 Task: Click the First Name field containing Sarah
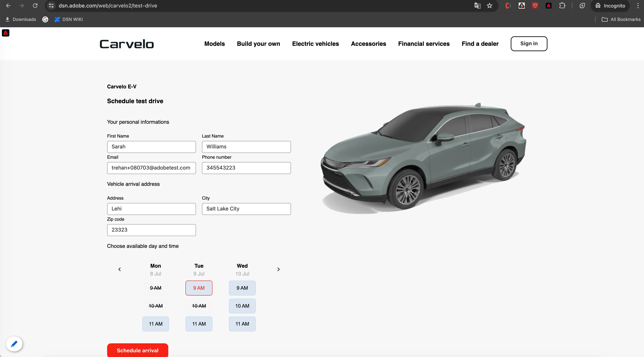[x=151, y=147]
